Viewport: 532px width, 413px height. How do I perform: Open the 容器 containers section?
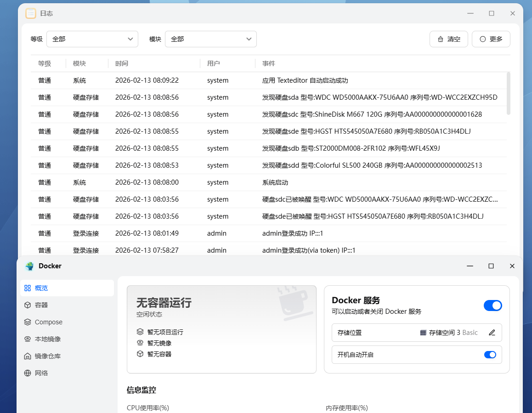41,305
